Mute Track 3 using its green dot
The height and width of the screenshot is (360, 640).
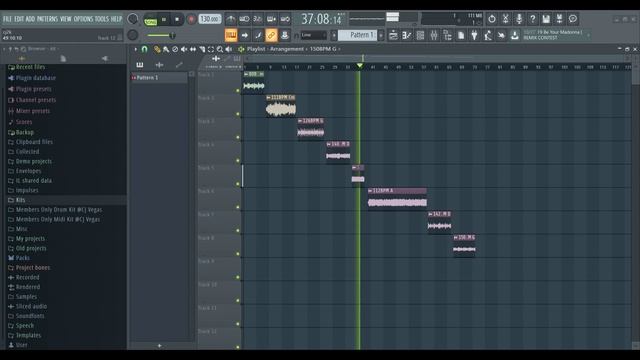click(238, 137)
